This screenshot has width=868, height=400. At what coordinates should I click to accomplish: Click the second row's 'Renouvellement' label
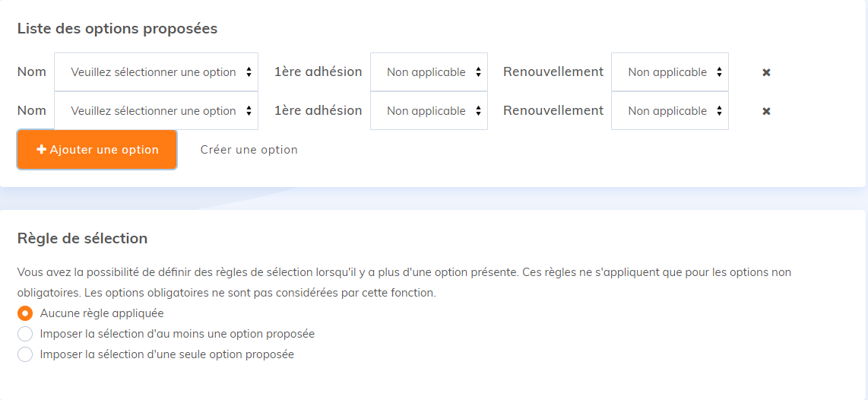[553, 111]
